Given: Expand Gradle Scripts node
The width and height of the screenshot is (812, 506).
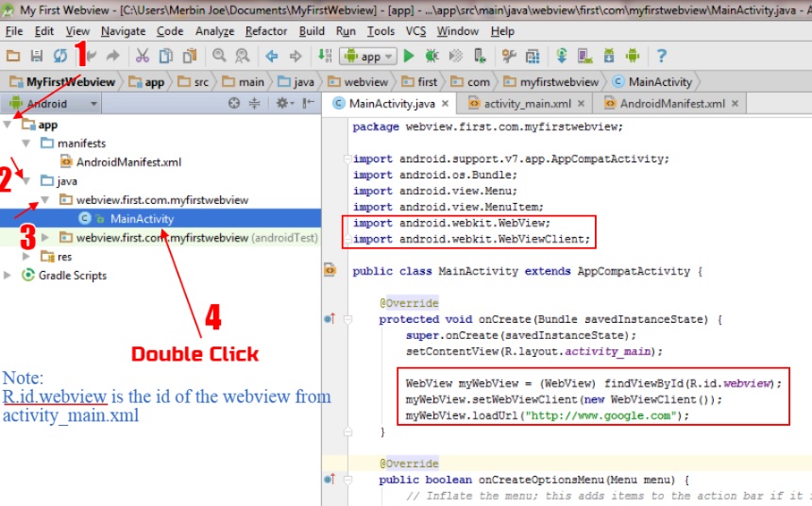Looking at the screenshot, I should coord(8,275).
